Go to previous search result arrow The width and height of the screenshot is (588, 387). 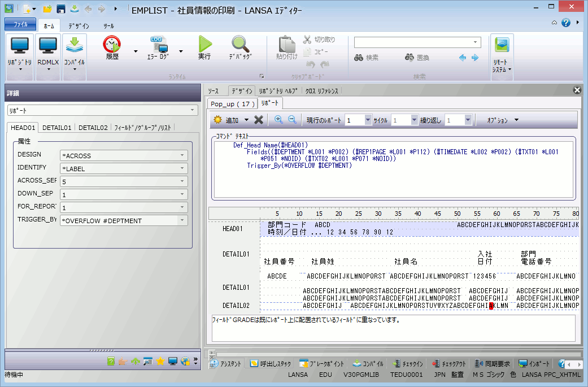463,58
